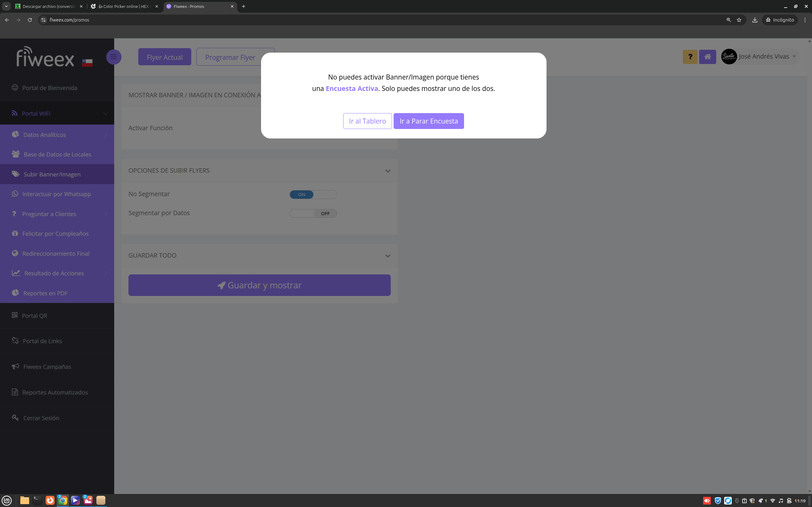Collapse the Guardar Todo section

(x=388, y=256)
